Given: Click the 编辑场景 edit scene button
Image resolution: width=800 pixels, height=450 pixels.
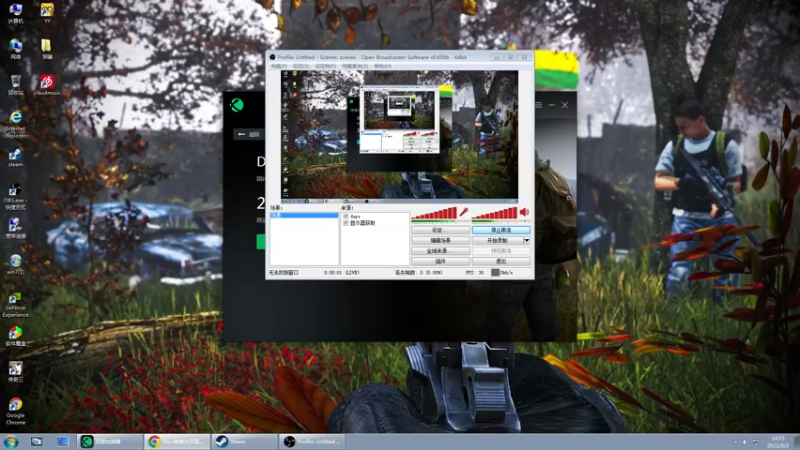Looking at the screenshot, I should [440, 240].
